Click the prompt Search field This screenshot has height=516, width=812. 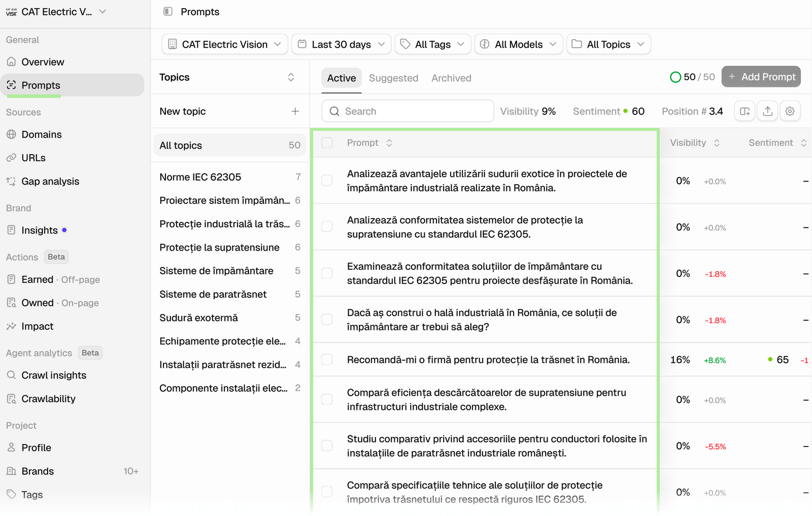(408, 111)
